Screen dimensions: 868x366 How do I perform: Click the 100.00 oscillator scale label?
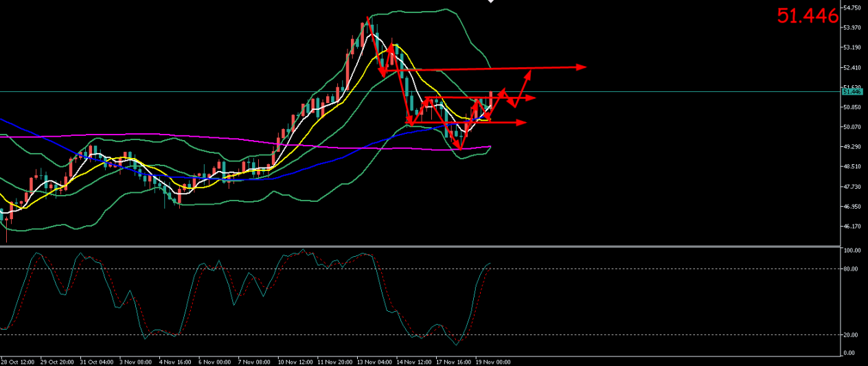pos(852,251)
